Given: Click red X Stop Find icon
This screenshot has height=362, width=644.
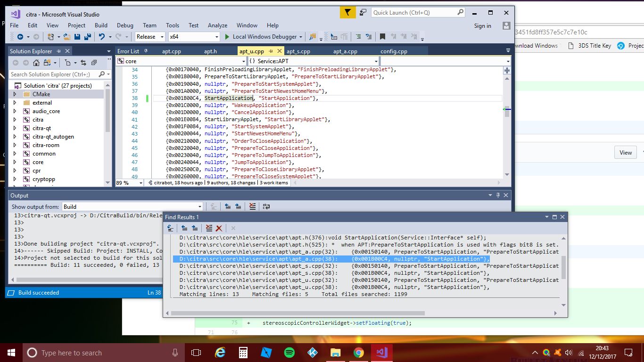Looking at the screenshot, I should [219, 228].
